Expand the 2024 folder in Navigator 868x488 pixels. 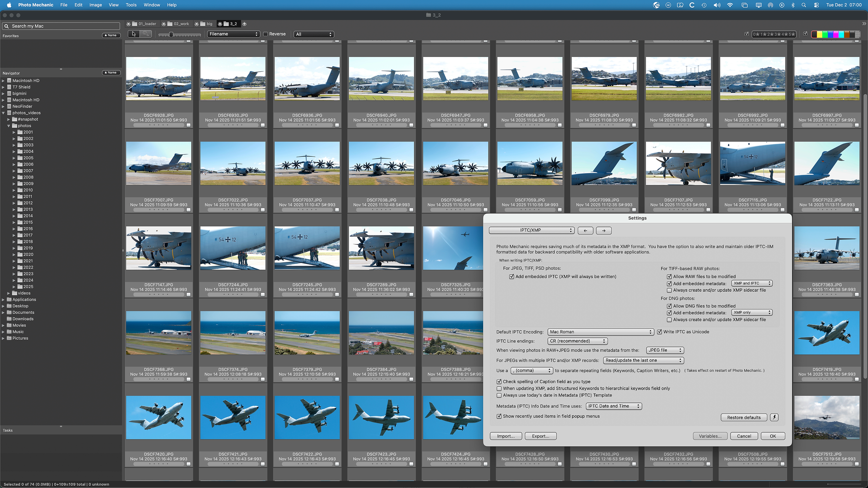[x=14, y=280]
